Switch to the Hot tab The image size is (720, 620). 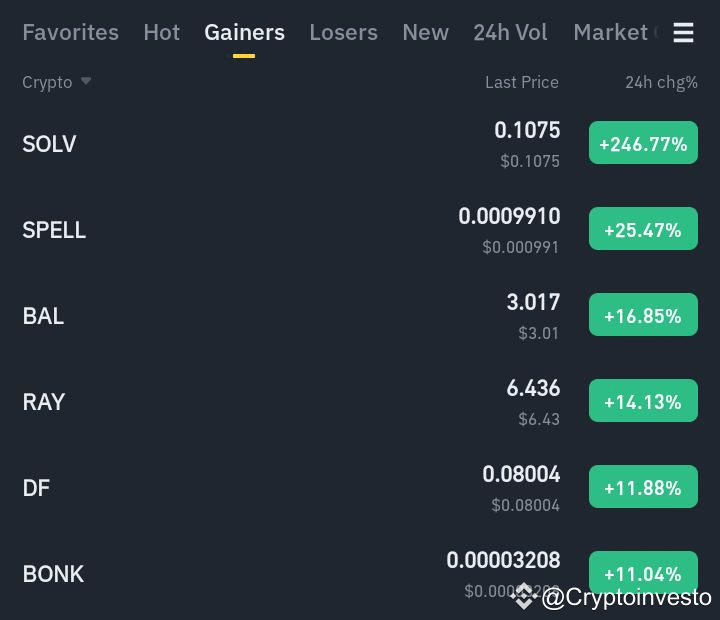coord(161,32)
